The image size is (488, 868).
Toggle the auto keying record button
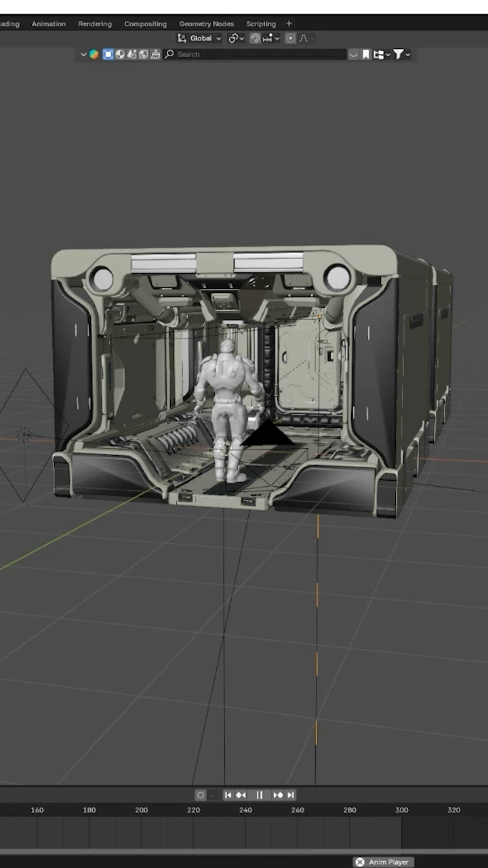click(201, 795)
